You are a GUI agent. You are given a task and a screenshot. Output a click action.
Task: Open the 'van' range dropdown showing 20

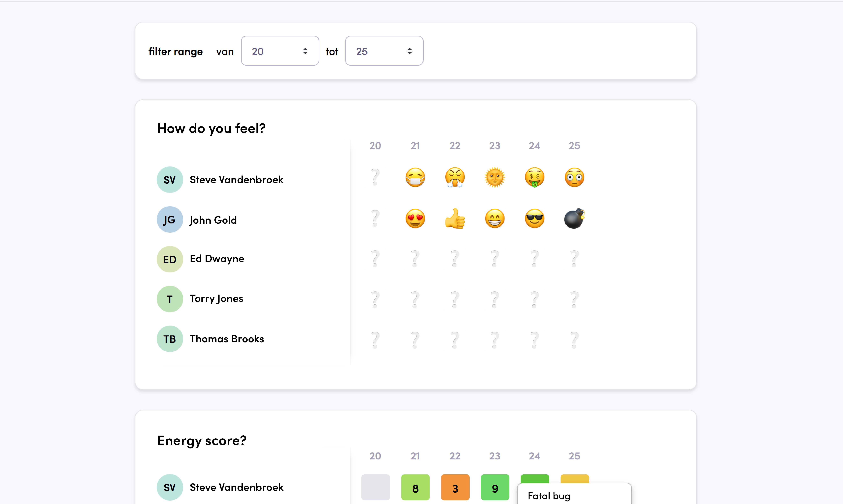pos(280,51)
